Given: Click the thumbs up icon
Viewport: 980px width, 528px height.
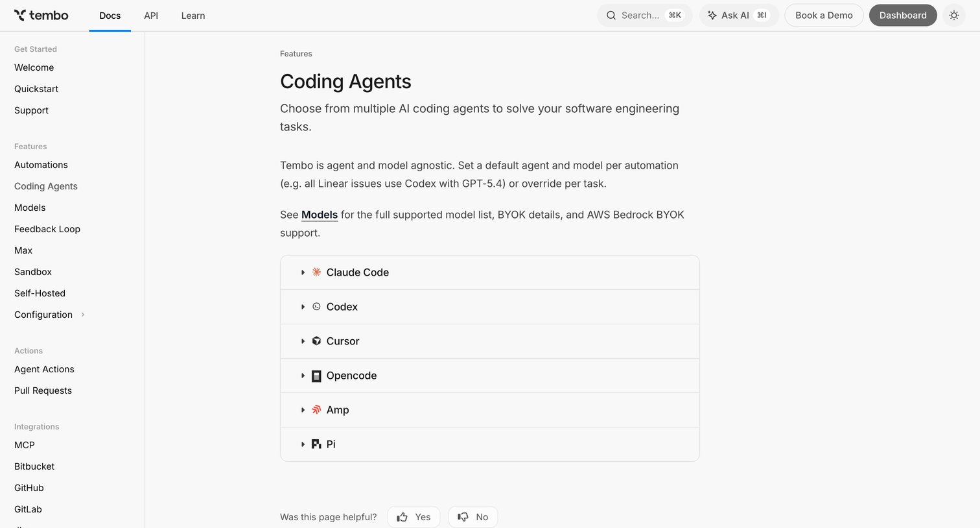Looking at the screenshot, I should (x=402, y=517).
